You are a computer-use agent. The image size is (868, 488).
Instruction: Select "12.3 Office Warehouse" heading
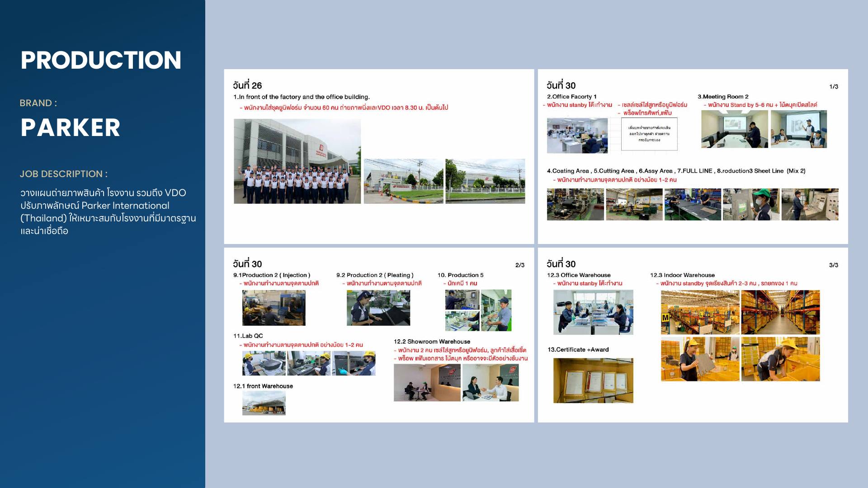(x=579, y=275)
